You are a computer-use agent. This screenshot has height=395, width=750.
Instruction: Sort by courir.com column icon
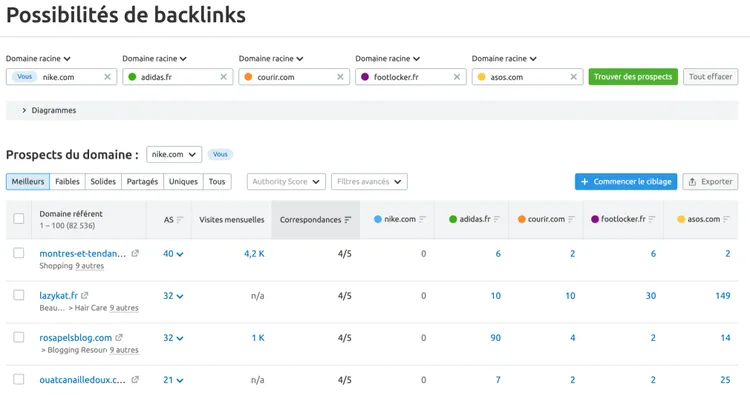click(572, 219)
